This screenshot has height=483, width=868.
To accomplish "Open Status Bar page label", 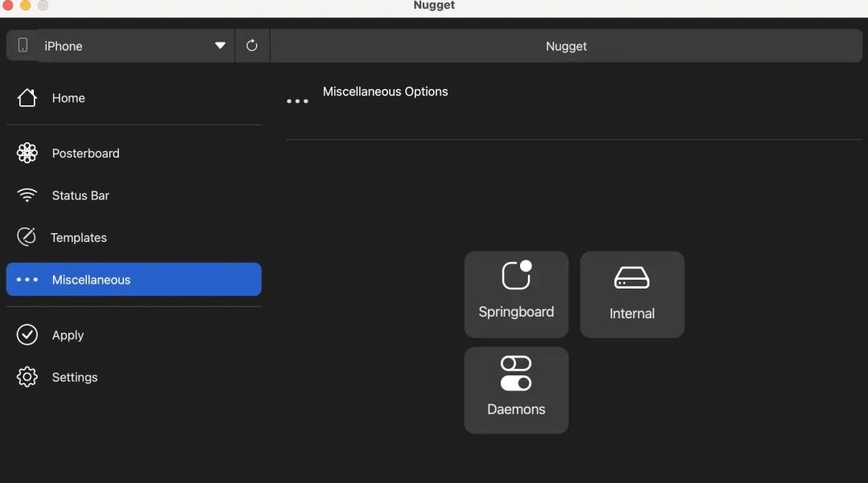I will pos(81,195).
